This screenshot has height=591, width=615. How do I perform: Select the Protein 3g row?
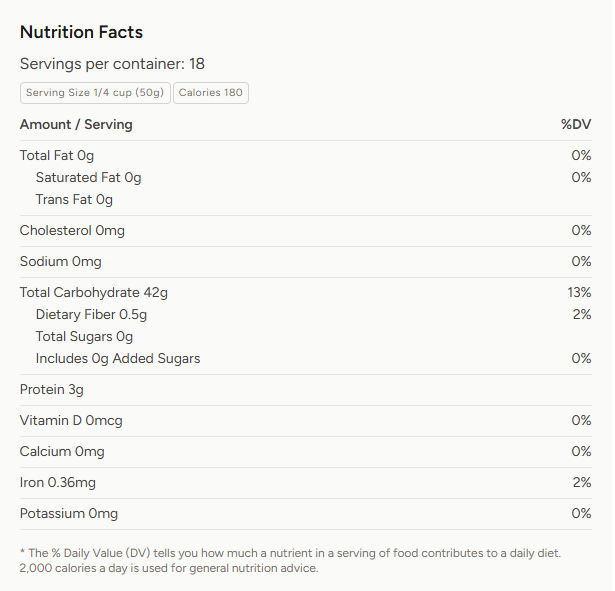(x=306, y=390)
